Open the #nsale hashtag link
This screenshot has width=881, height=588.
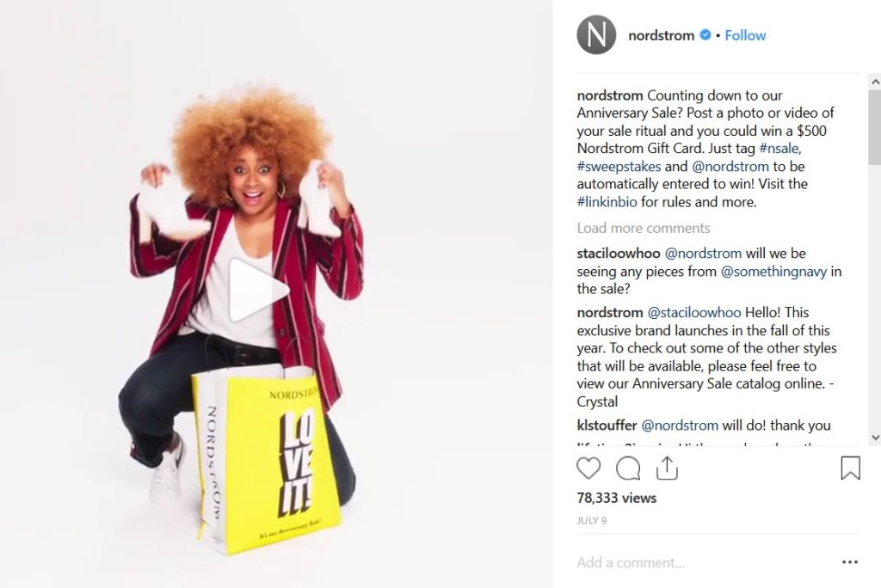click(x=779, y=148)
